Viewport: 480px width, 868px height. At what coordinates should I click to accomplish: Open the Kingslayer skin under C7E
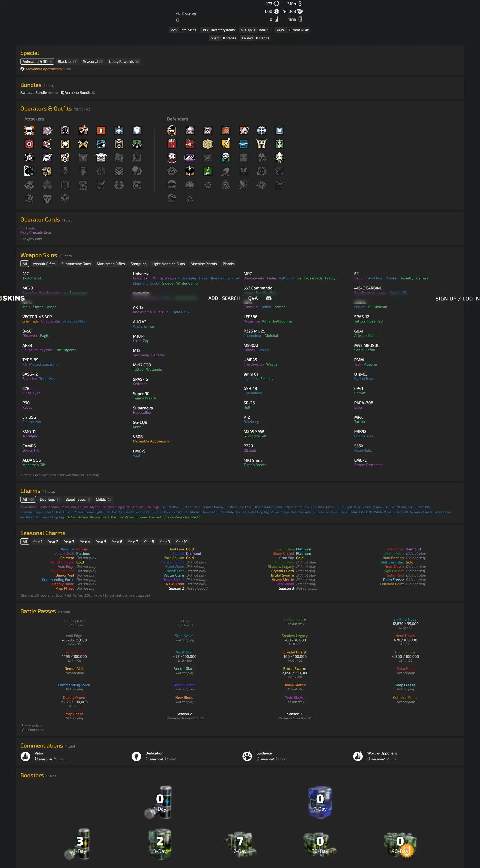click(x=31, y=393)
